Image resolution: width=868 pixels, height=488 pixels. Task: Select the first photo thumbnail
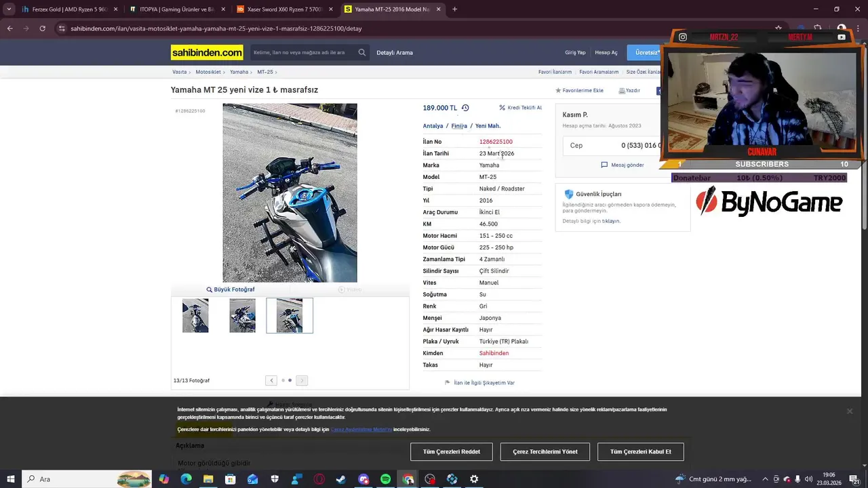pyautogui.click(x=195, y=316)
